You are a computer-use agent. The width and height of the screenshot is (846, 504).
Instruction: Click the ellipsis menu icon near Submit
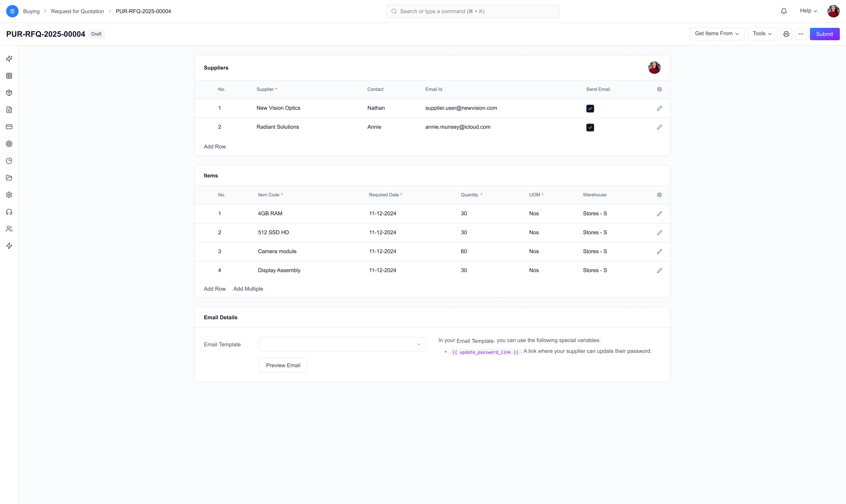801,34
